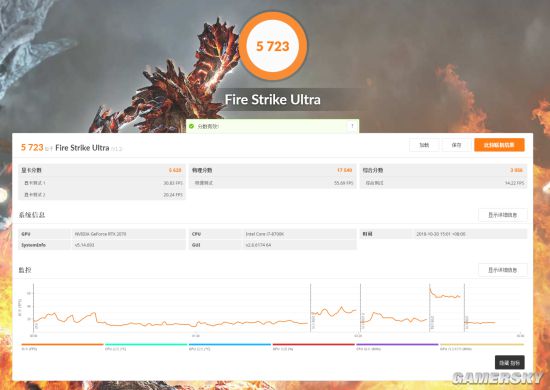
Task: Toggle the blue legend bar
Action: coord(230,344)
